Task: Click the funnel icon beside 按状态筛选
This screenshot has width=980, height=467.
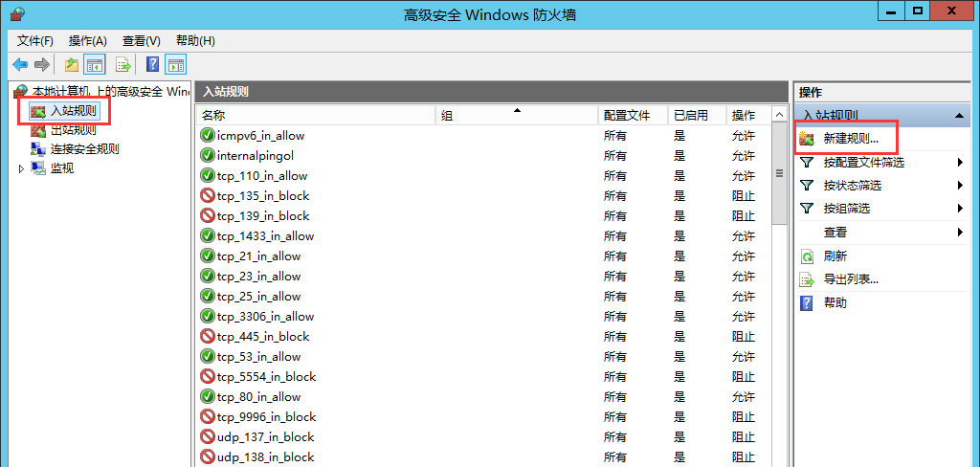Action: tap(807, 186)
